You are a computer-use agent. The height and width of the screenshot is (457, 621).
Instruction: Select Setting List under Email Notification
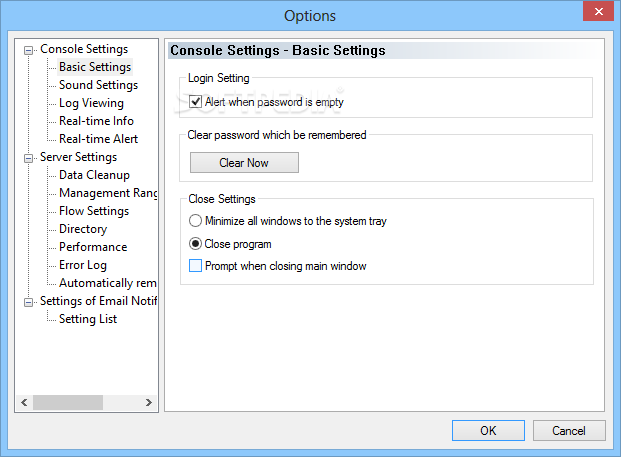point(88,319)
